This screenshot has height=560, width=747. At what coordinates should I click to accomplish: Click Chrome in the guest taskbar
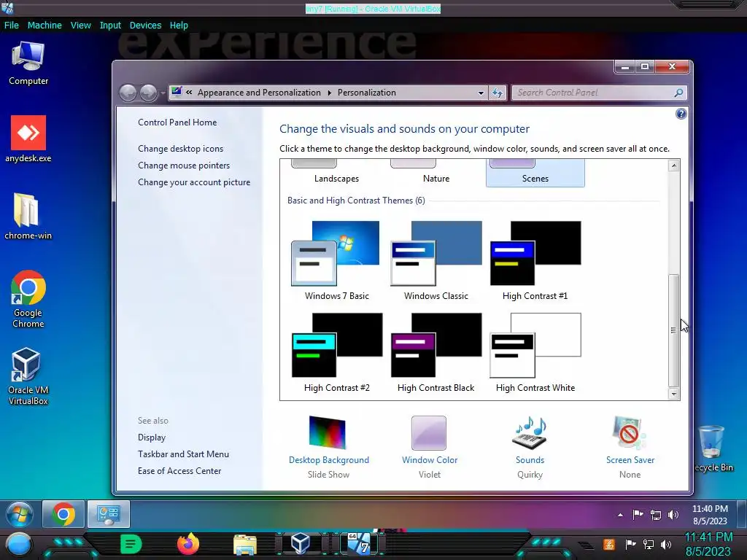(63, 514)
